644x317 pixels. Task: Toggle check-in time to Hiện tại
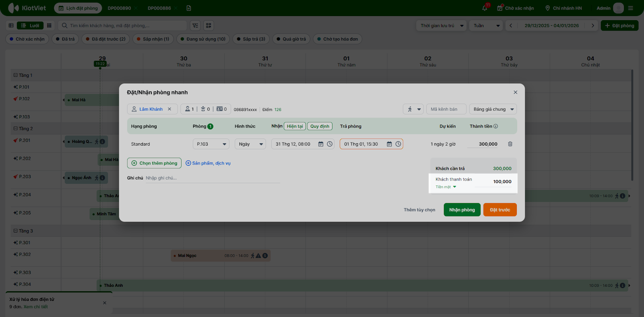click(295, 126)
